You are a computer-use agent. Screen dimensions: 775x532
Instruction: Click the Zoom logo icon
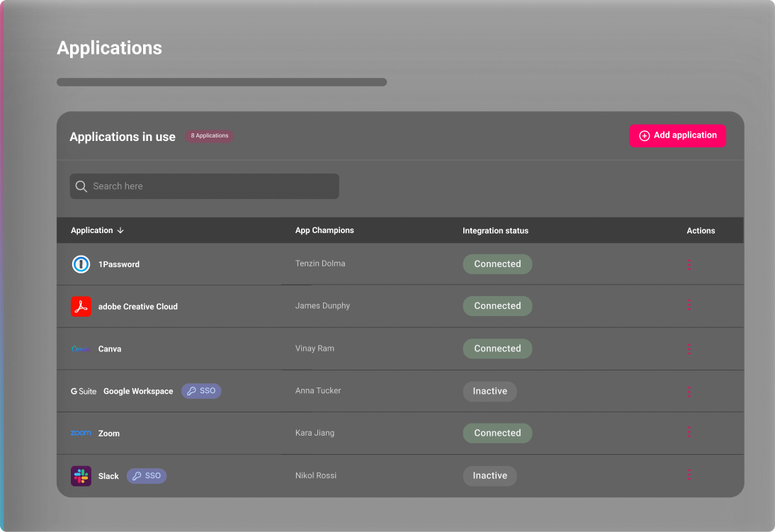tap(81, 433)
